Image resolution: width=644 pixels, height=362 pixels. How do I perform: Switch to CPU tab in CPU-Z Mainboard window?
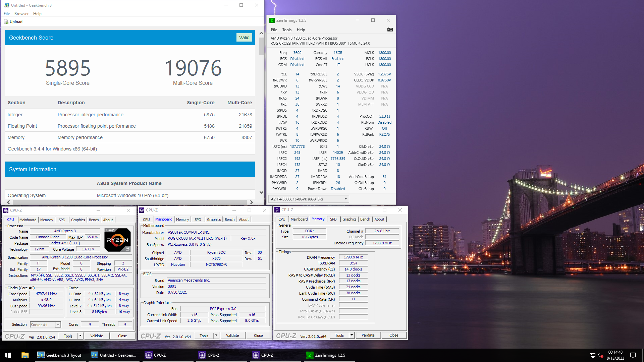click(x=146, y=220)
